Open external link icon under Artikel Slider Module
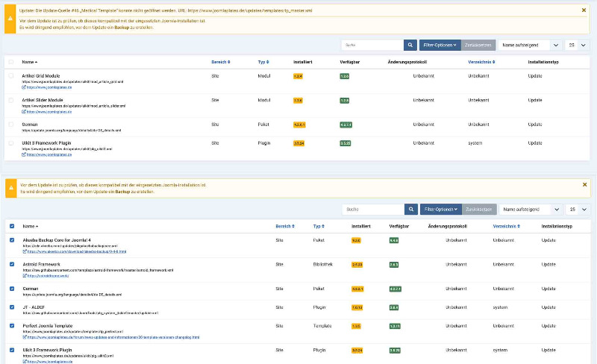This screenshot has width=597, height=364. pyautogui.click(x=24, y=112)
